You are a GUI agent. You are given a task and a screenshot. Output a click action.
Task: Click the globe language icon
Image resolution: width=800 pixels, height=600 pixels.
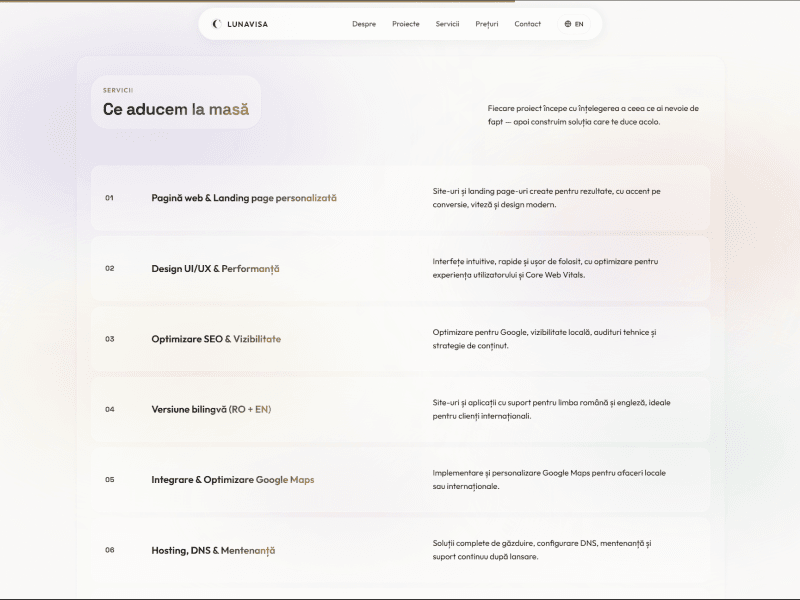pos(568,24)
